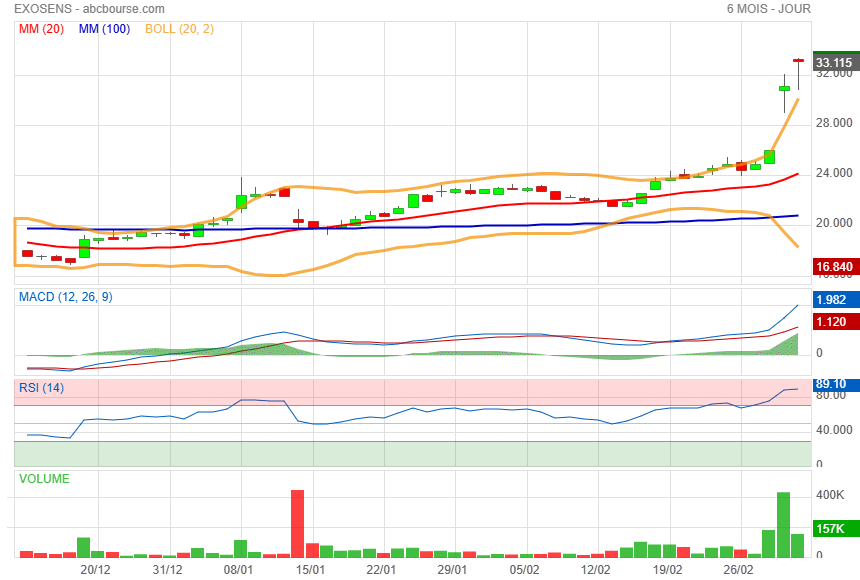The image size is (860, 580).
Task: Click the 'MM (100)' legend label
Action: click(104, 29)
